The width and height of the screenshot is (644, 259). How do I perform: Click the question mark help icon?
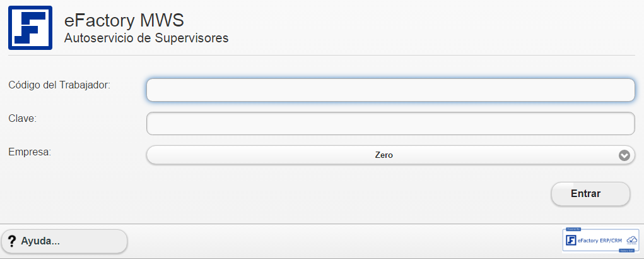pyautogui.click(x=11, y=241)
